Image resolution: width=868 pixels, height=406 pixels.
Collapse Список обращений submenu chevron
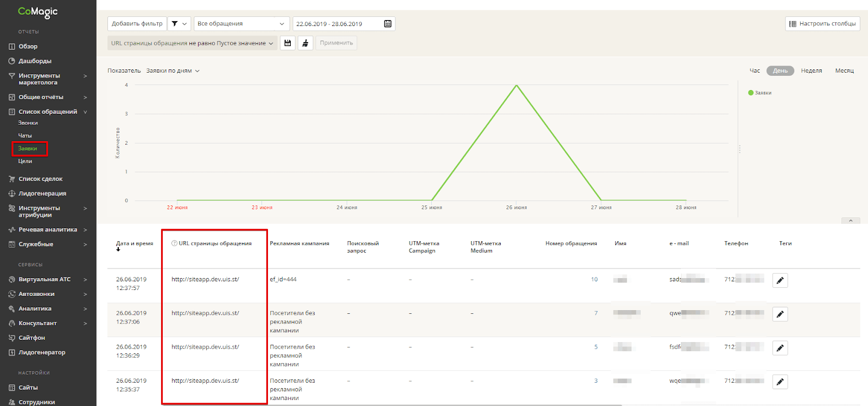[x=85, y=112]
